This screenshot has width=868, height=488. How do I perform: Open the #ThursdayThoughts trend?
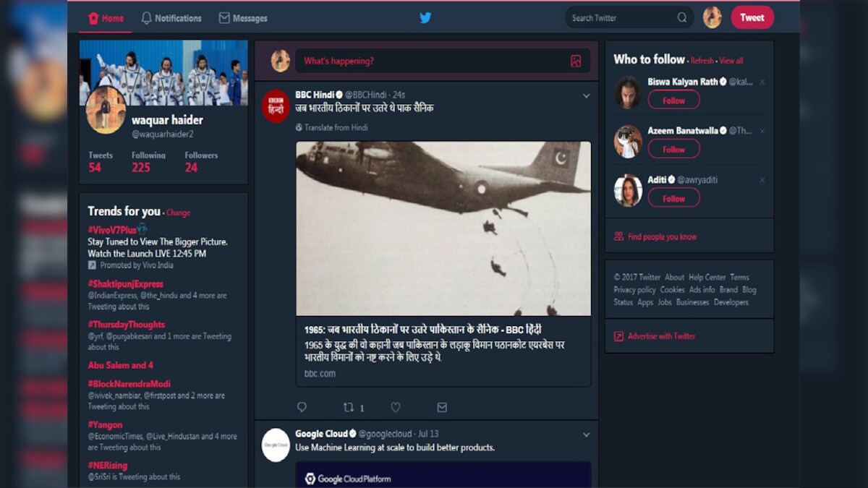click(x=127, y=324)
